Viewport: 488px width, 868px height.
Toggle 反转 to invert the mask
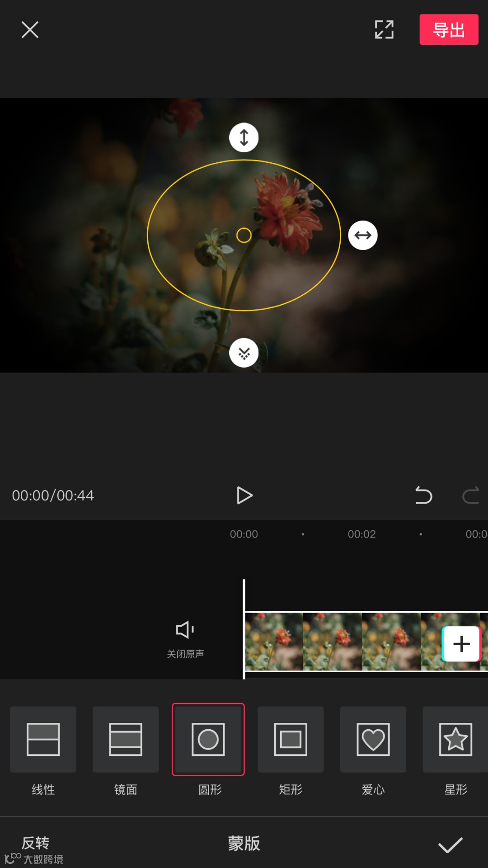(x=35, y=843)
